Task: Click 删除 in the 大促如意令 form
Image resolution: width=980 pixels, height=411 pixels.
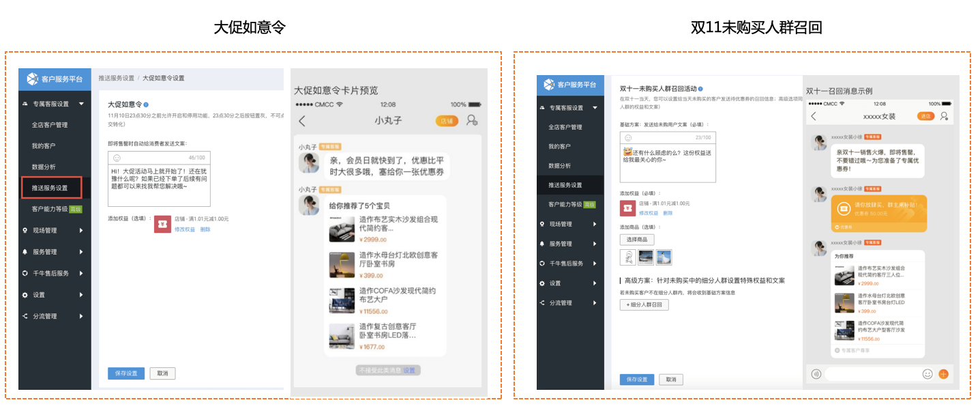Action: pos(205,229)
